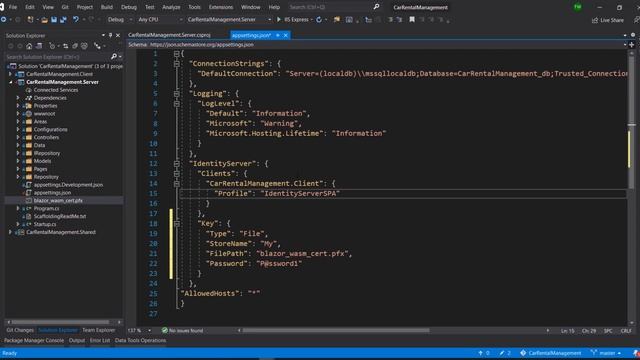Viewport: 640px width, 360px height.
Task: Click the bookmark icon in the toolbar
Action: [412, 20]
